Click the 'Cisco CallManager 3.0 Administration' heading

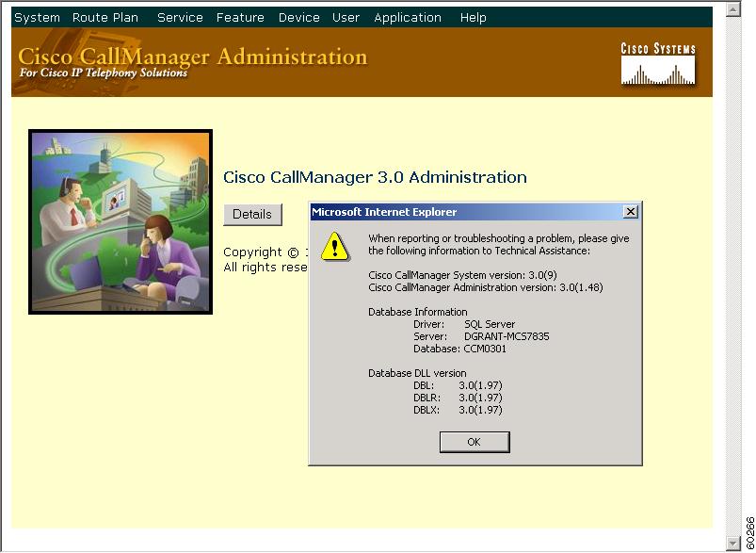[x=375, y=177]
